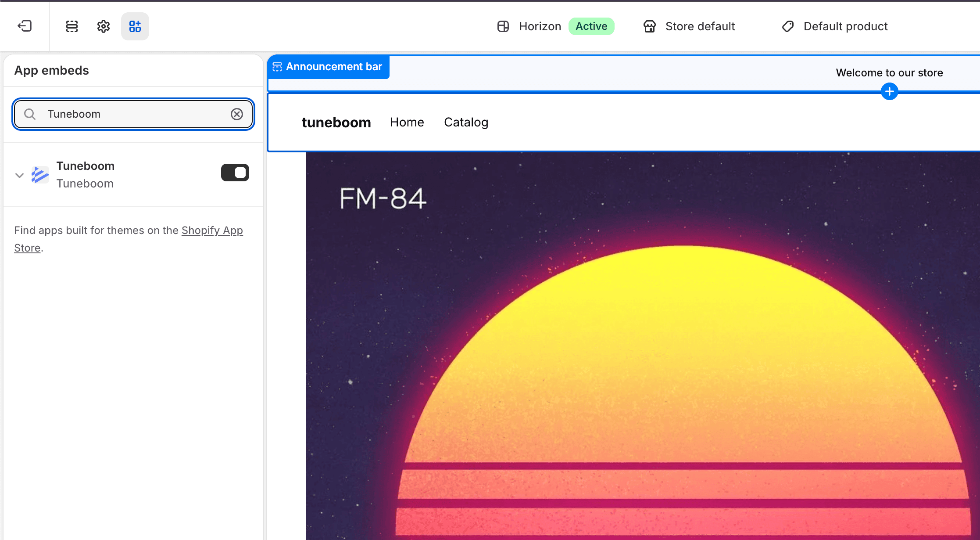This screenshot has height=540, width=980.
Task: Select the App embeds icon
Action: [x=135, y=26]
